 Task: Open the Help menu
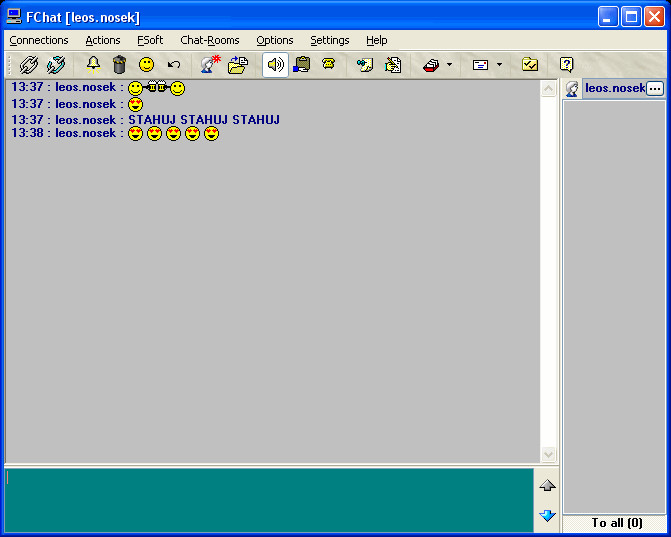click(x=377, y=40)
